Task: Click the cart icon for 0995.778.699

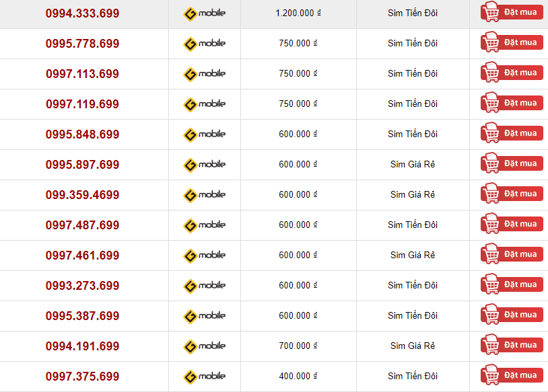Action: click(x=491, y=42)
